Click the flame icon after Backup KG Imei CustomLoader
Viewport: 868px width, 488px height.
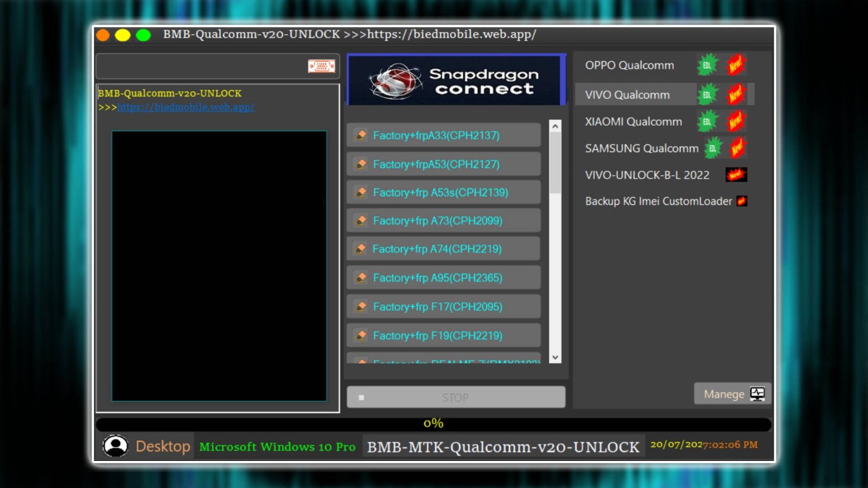(x=742, y=201)
